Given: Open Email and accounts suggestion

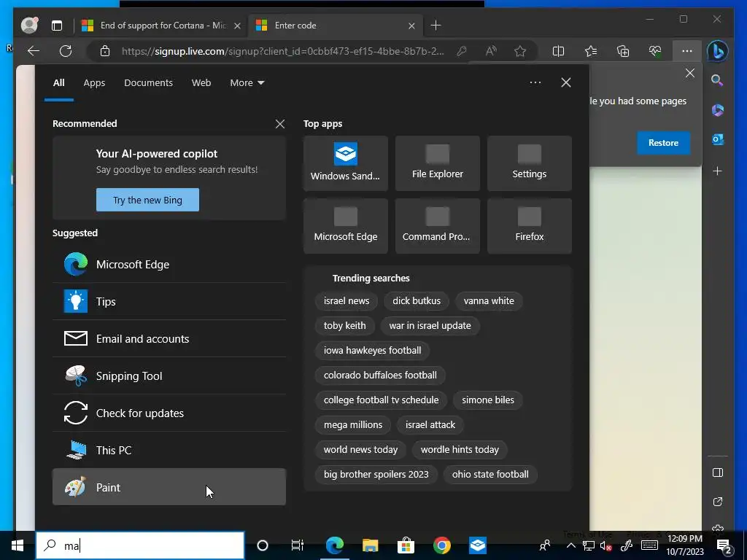Looking at the screenshot, I should [x=169, y=338].
